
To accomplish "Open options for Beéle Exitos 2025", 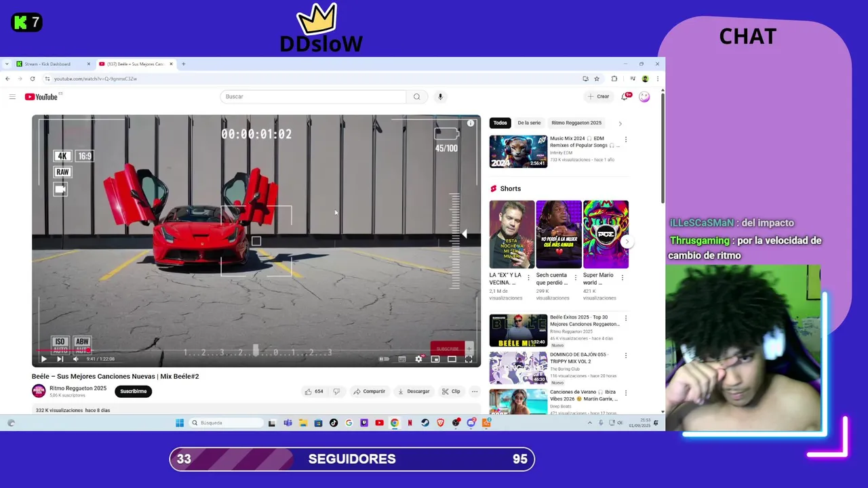I will 625,319.
